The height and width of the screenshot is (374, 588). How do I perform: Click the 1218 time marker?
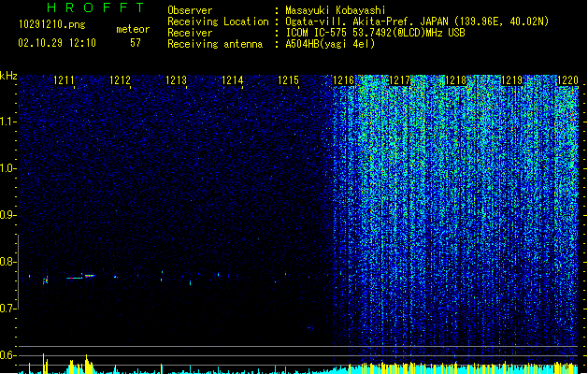pos(455,80)
